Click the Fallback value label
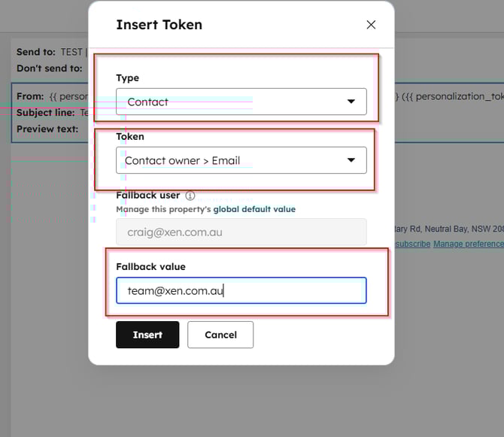The height and width of the screenshot is (437, 504). pos(150,266)
